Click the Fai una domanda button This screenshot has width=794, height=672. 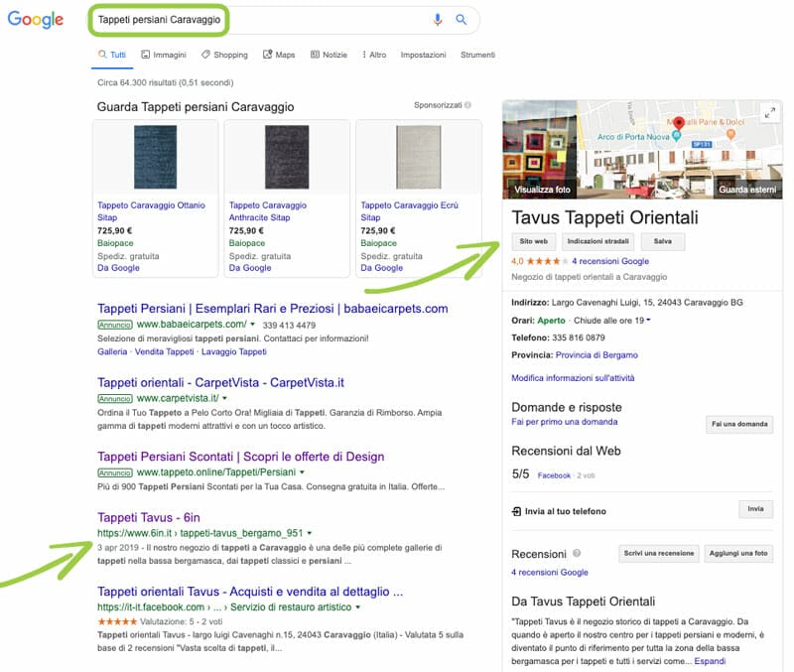pyautogui.click(x=739, y=425)
